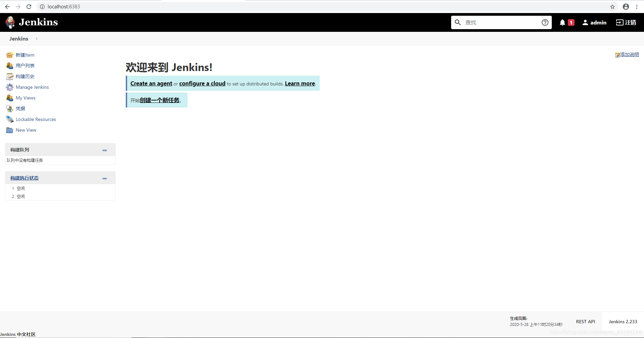The image size is (644, 338).
Task: Focus the 查找 search field
Action: click(x=501, y=22)
